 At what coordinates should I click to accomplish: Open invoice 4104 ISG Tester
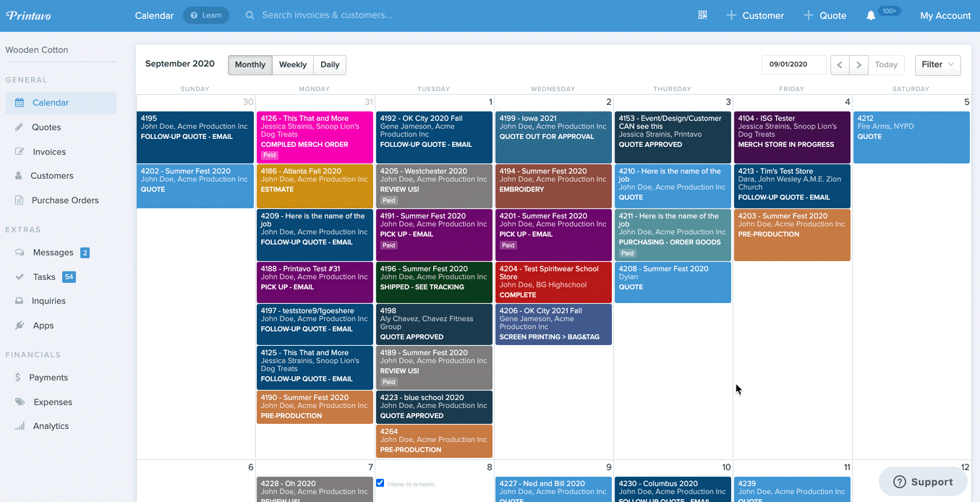coord(792,137)
